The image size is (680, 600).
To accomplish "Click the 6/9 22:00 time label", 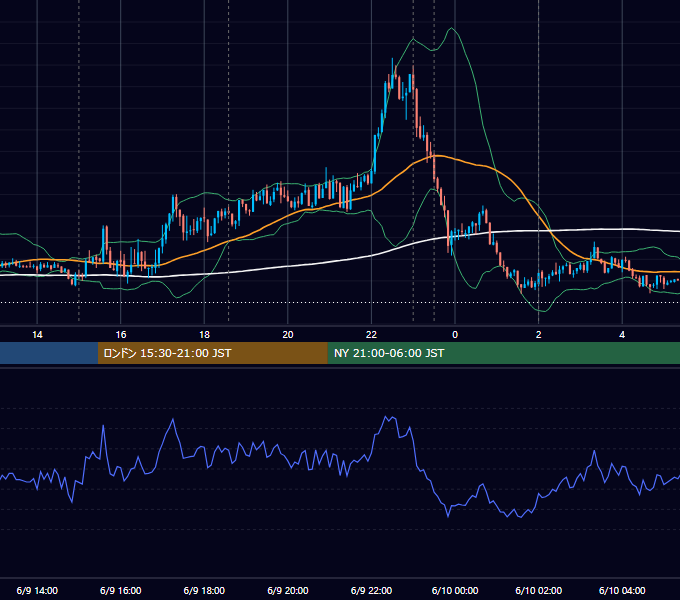I will coord(371,590).
